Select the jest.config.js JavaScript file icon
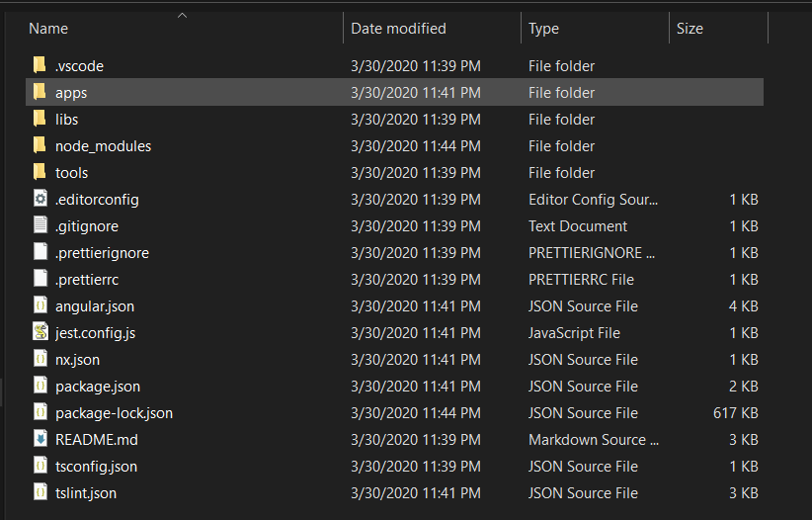Image resolution: width=812 pixels, height=520 pixels. [x=40, y=332]
